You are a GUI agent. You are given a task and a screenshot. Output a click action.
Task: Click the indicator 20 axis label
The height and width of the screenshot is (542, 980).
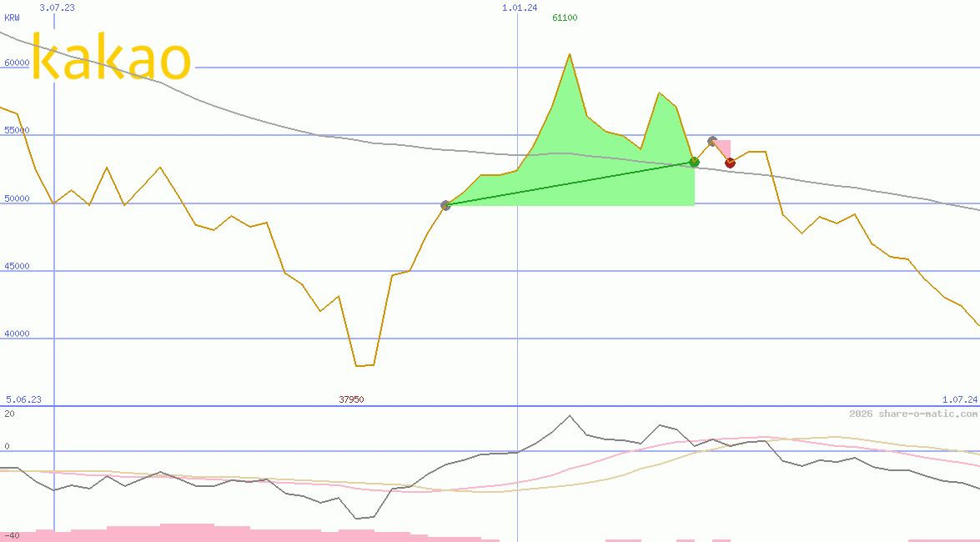tap(9, 414)
